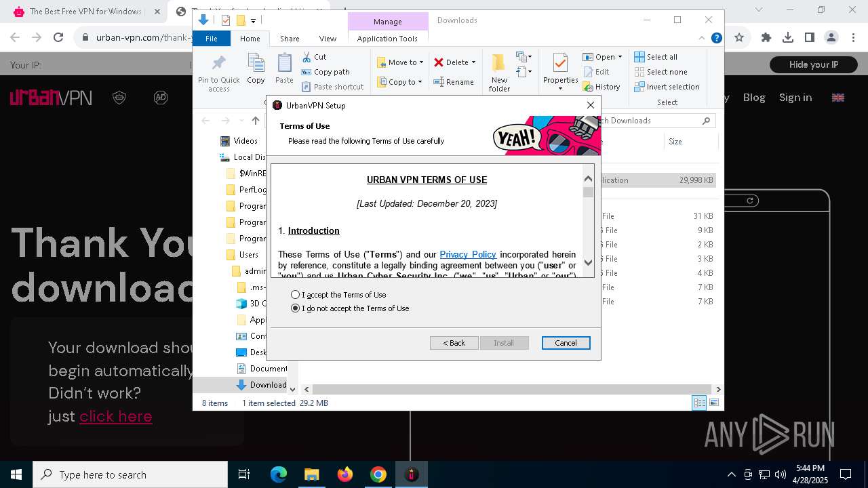Image resolution: width=868 pixels, height=488 pixels.
Task: Click New folder in the ribbon
Action: click(x=499, y=73)
